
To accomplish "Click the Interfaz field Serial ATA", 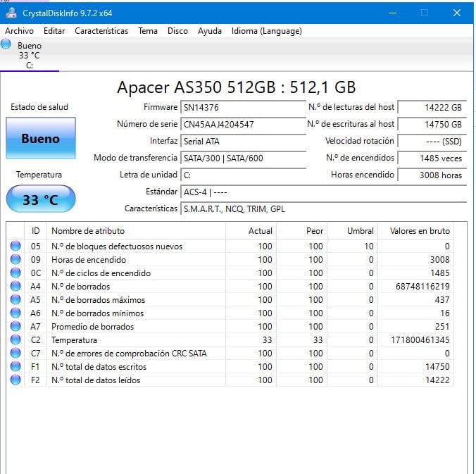I will pyautogui.click(x=243, y=142).
